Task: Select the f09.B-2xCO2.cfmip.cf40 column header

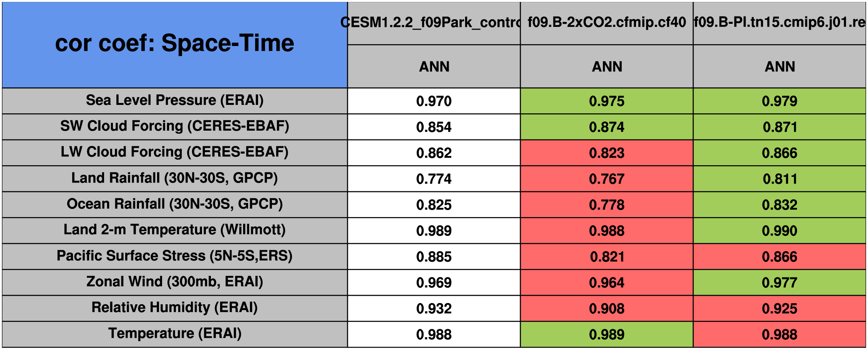Action: click(607, 23)
